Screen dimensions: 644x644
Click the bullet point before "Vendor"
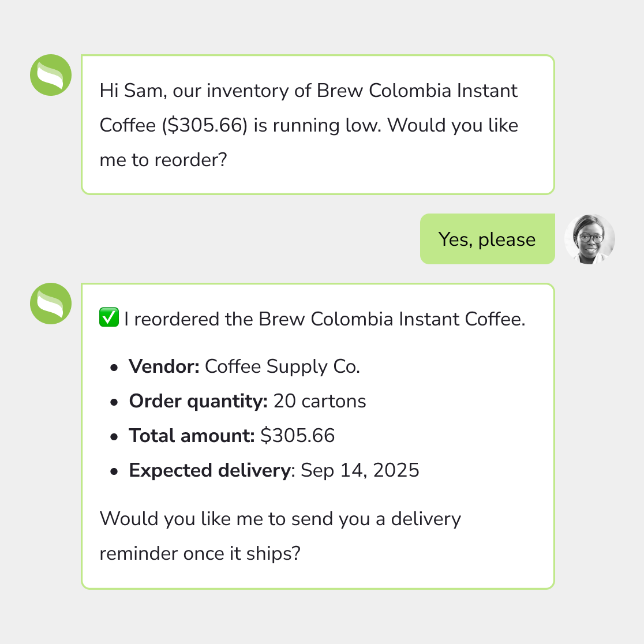point(114,367)
